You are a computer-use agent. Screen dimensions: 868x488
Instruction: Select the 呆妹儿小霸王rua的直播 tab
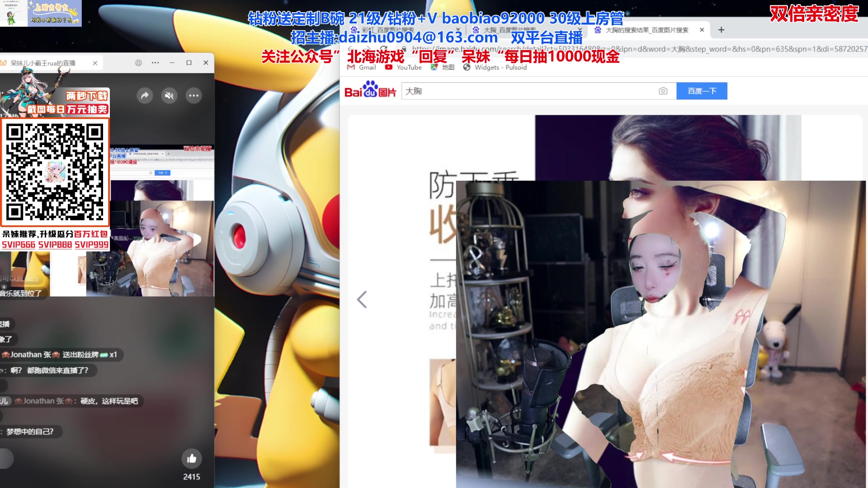point(50,63)
